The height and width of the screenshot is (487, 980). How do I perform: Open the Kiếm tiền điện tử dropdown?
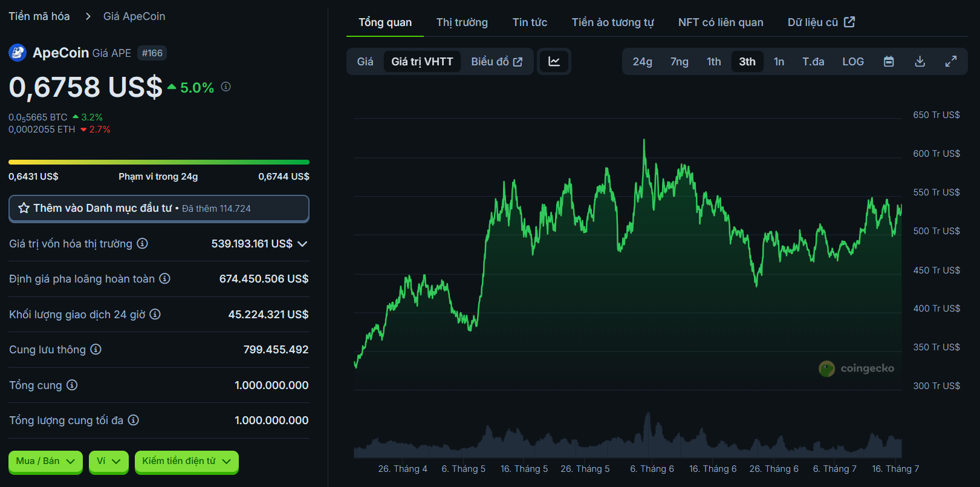[186, 462]
